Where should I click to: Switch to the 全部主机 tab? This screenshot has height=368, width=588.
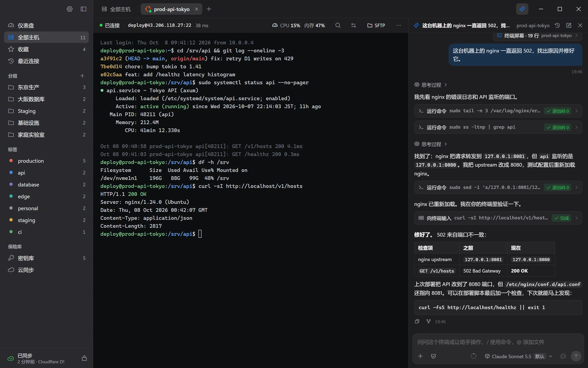(116, 9)
